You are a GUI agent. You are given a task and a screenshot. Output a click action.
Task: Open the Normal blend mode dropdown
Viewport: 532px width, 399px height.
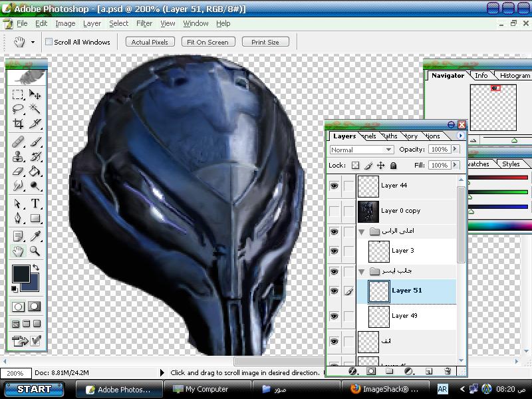tap(362, 150)
